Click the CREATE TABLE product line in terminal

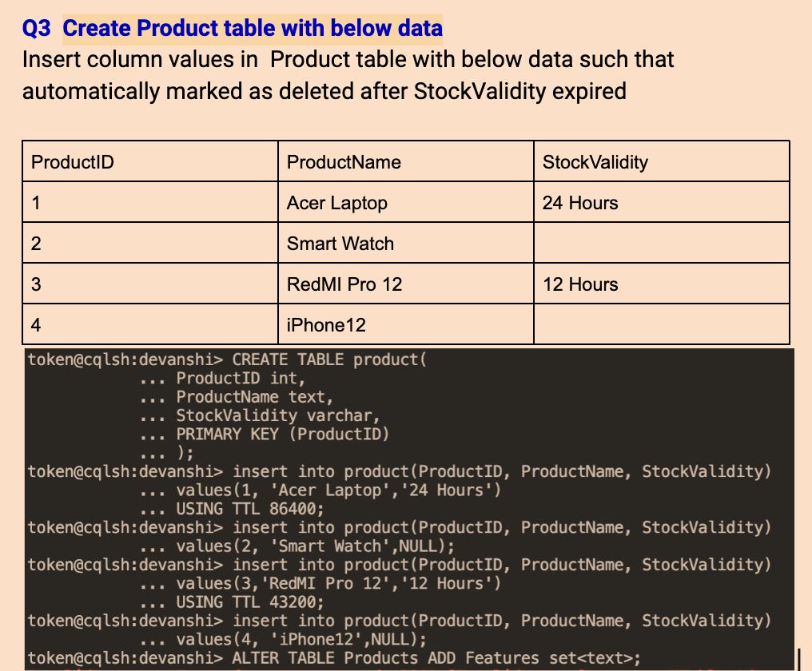coord(227,359)
